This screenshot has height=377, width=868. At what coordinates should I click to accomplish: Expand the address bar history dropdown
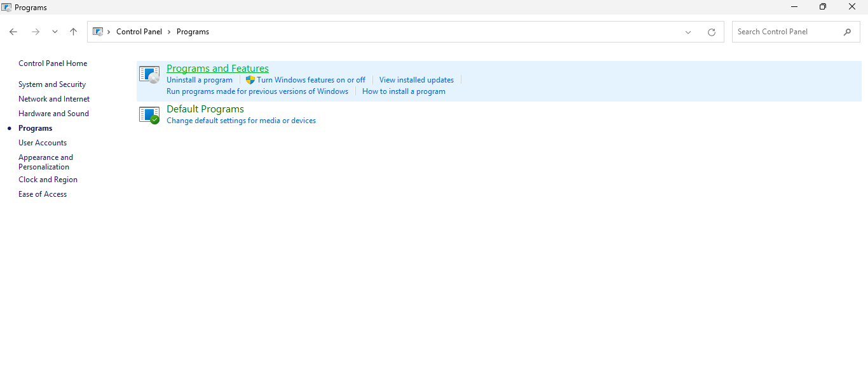[688, 32]
